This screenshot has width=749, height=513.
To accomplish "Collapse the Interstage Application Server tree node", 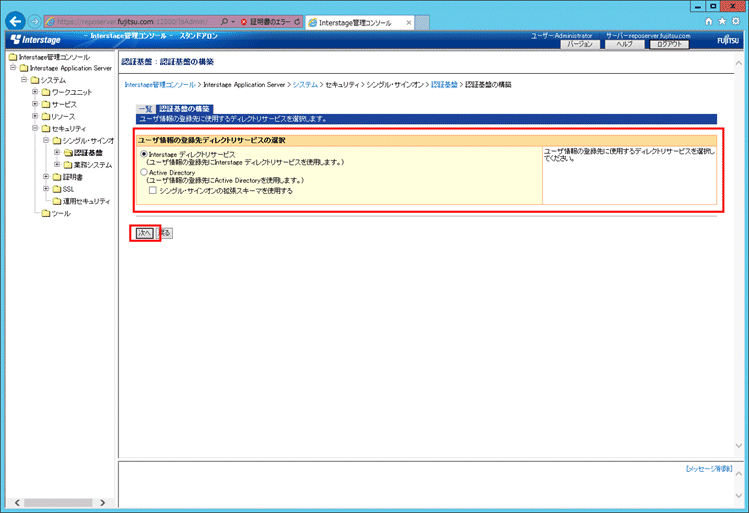I will click(13, 68).
